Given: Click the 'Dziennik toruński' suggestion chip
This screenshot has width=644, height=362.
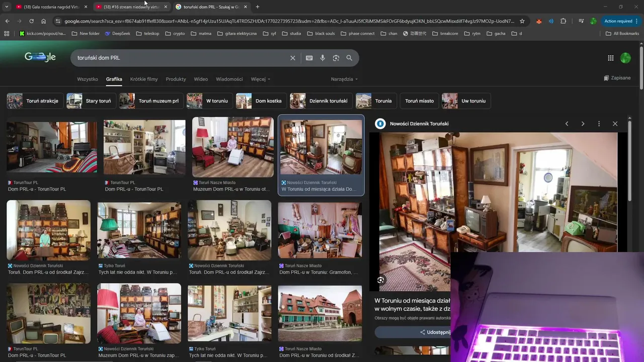Looking at the screenshot, I should click(321, 101).
